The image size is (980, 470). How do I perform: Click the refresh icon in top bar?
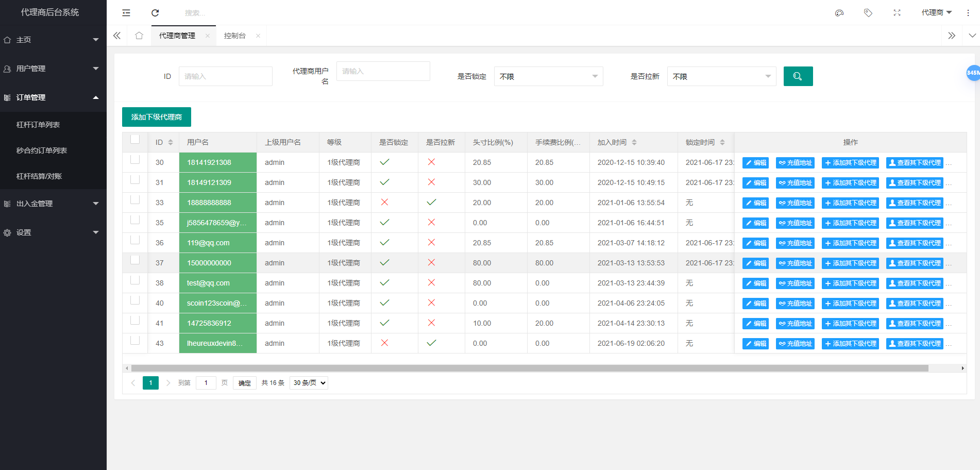(x=155, y=13)
